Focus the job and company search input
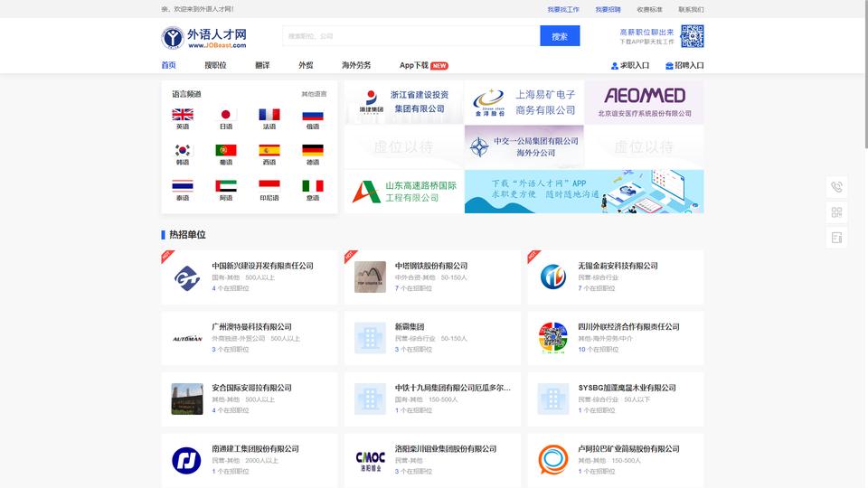 tap(411, 36)
